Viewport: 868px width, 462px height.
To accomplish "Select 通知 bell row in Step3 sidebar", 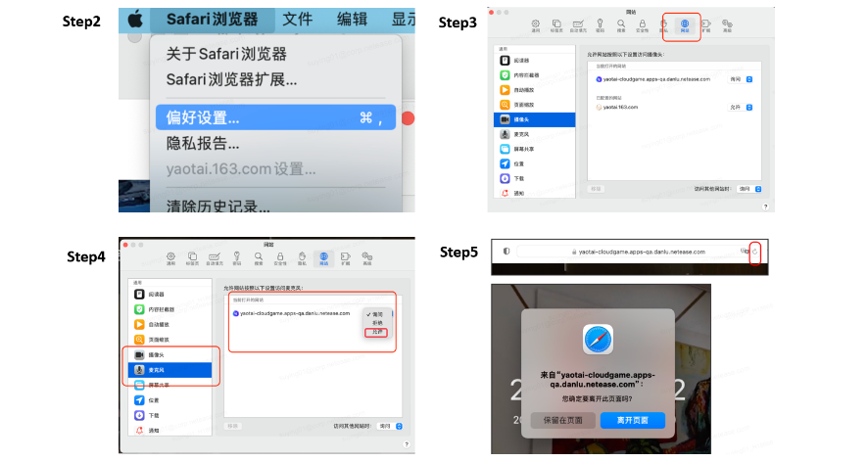I will 534,193.
